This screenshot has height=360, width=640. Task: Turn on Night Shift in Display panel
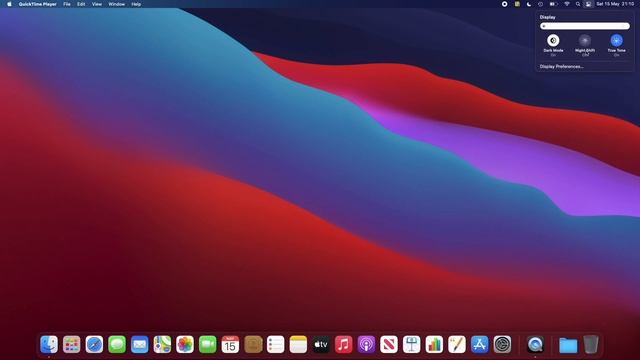pos(585,40)
